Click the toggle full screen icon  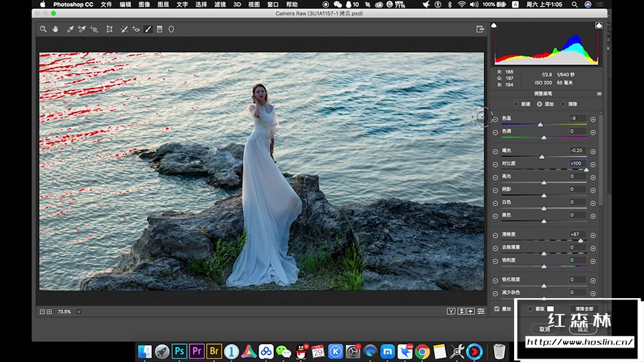[480, 30]
